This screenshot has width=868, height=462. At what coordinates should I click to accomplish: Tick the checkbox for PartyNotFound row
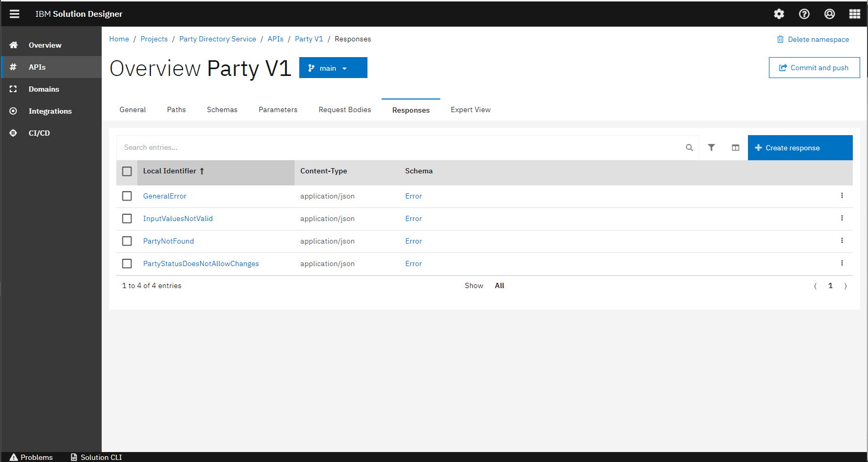[127, 241]
